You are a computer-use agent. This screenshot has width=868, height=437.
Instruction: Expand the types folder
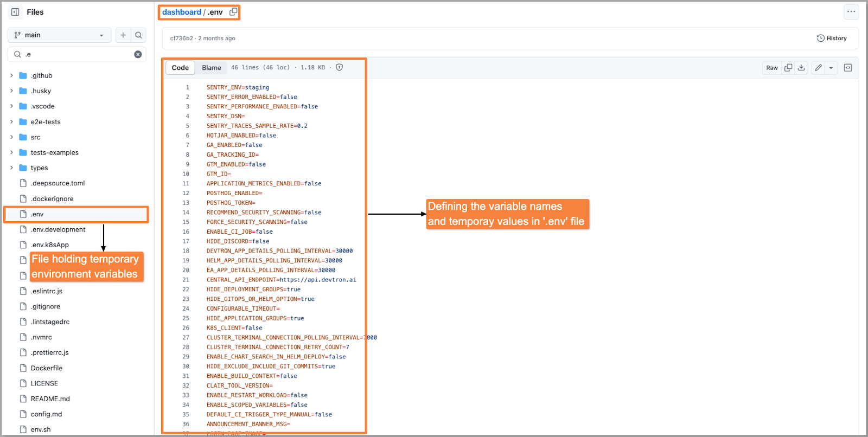tap(11, 168)
